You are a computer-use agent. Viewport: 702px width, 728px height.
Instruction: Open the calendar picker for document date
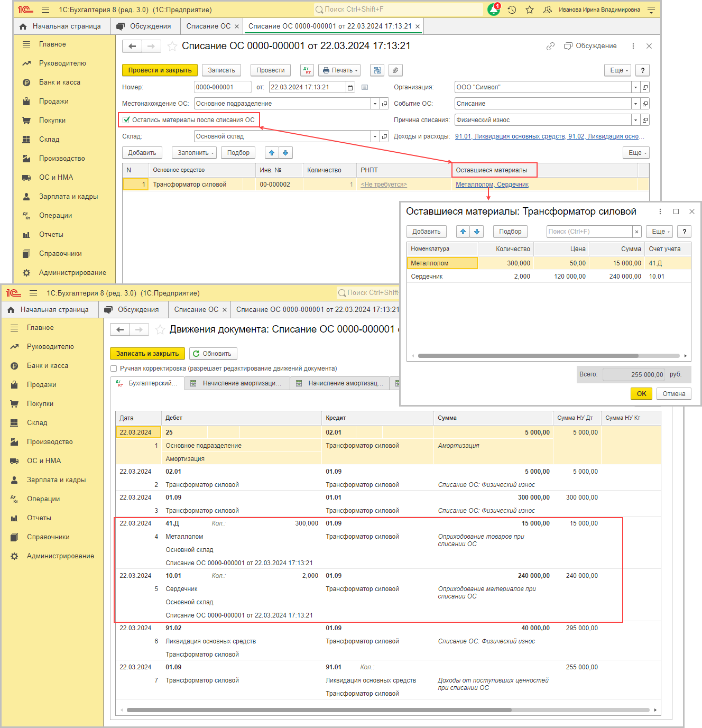coord(350,87)
